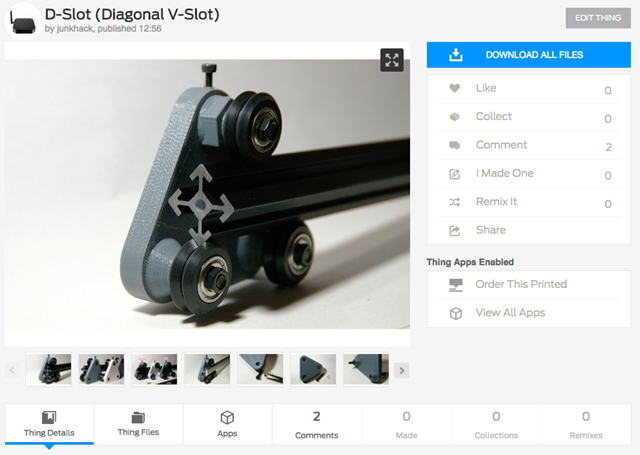640x455 pixels.
Task: Click the Comment count 2
Action: [x=608, y=147]
